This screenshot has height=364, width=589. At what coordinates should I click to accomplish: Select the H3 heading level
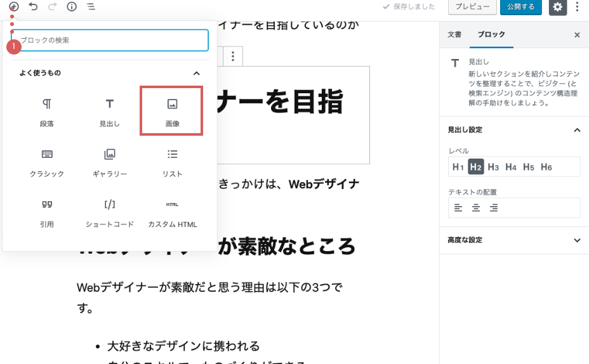[x=493, y=167]
